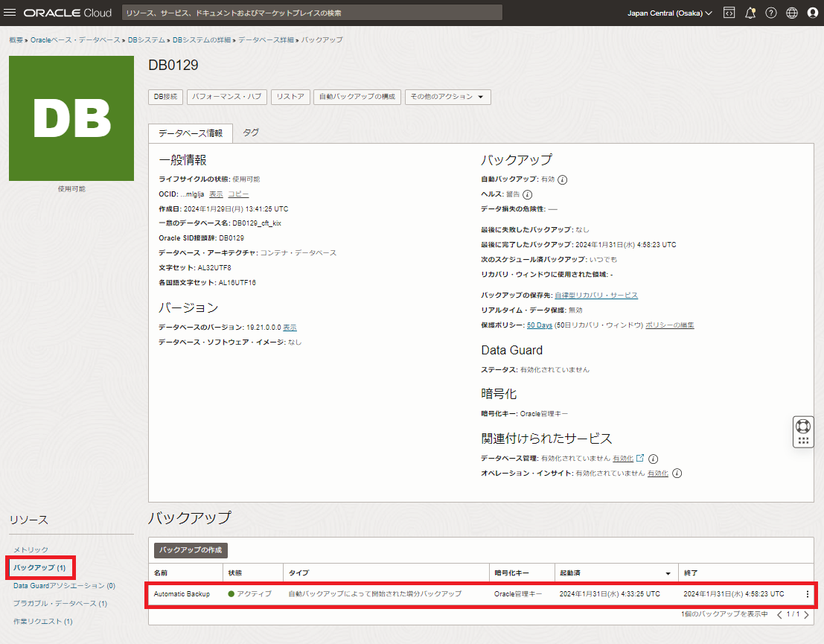The image size is (824, 644).
Task: Click the search field in the top bar
Action: 312,13
